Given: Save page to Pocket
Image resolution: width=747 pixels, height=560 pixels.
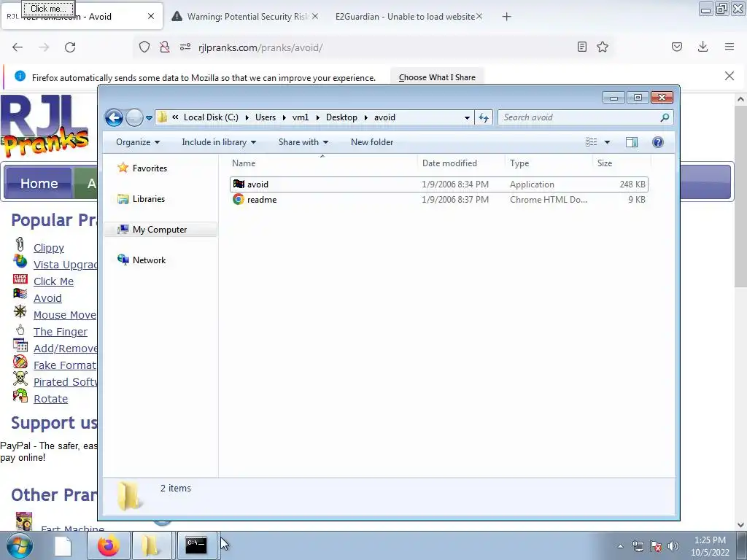Looking at the screenshot, I should pos(677,47).
